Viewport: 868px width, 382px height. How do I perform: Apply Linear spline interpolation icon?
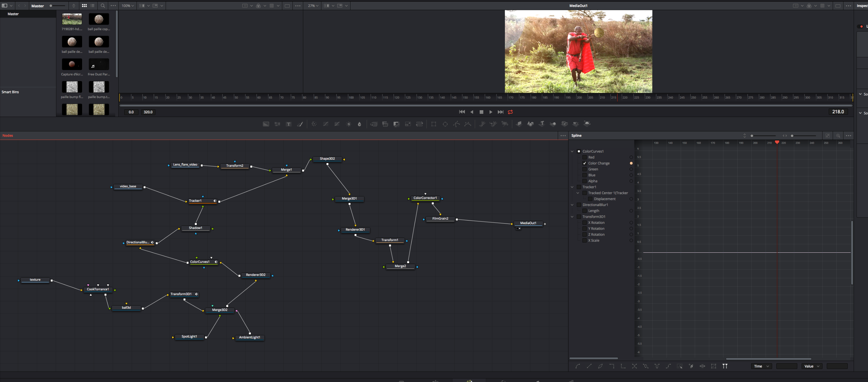pyautogui.click(x=589, y=366)
